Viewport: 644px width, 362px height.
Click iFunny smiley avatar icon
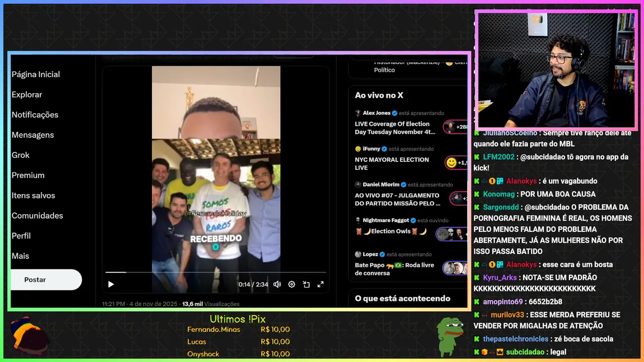click(x=358, y=149)
